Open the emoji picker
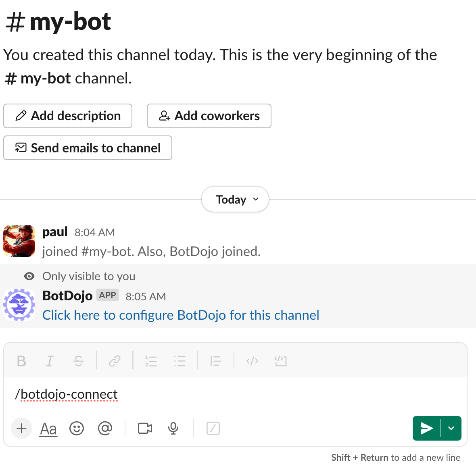This screenshot has height=466, width=476. tap(77, 429)
